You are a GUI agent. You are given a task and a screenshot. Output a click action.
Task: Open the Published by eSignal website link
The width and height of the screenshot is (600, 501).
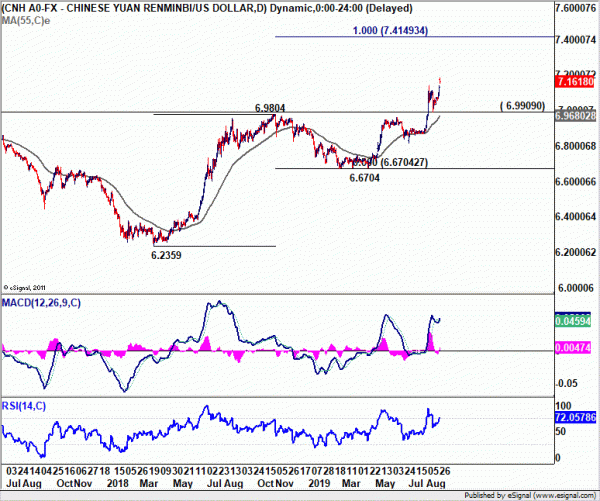(530, 495)
